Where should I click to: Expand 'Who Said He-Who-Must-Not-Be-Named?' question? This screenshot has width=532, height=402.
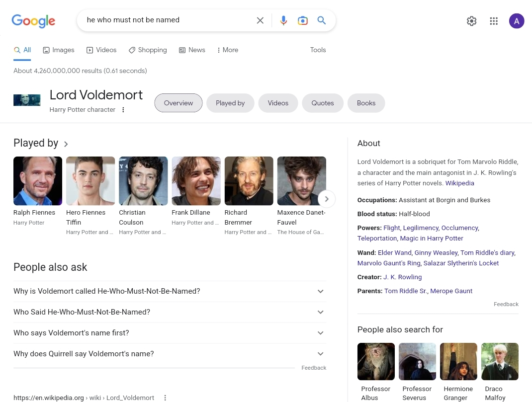170,312
